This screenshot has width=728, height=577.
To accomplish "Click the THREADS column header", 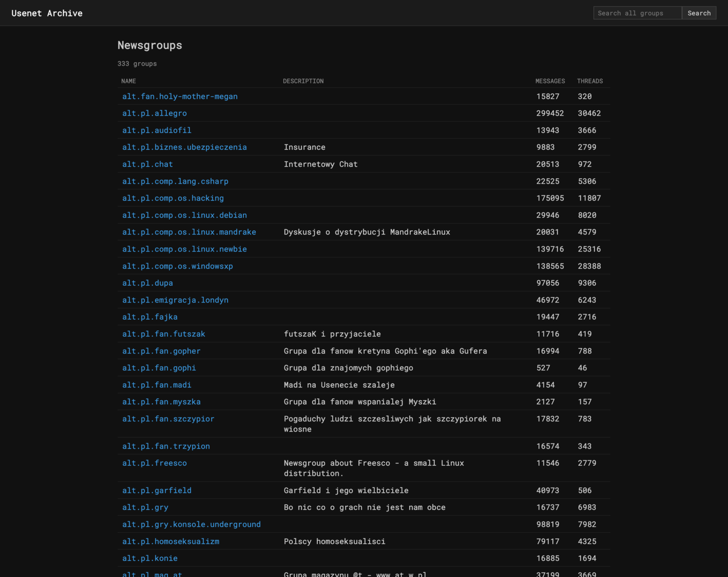I will [x=590, y=81].
